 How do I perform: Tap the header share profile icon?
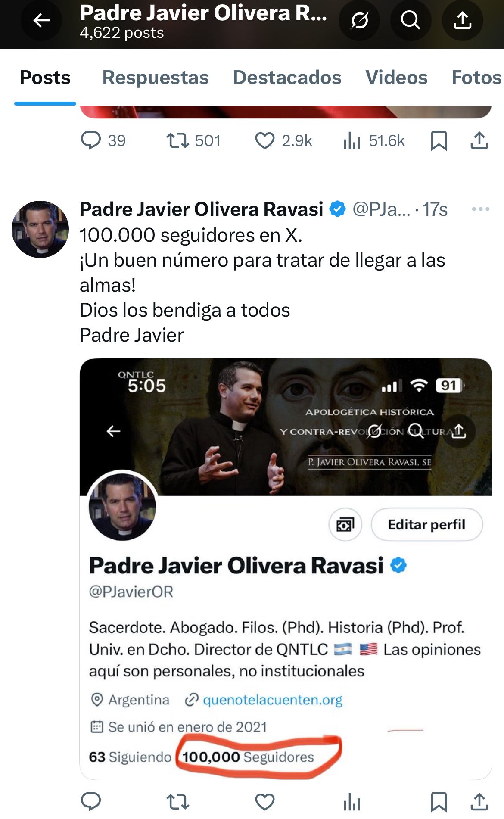[x=462, y=20]
